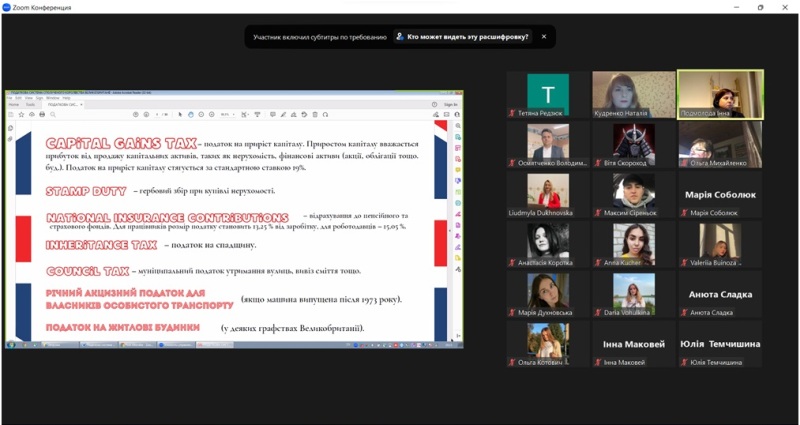The image size is (800, 425).
Task: Click the star bookmark icon in Acrobat toolbar
Action: pyautogui.click(x=21, y=114)
